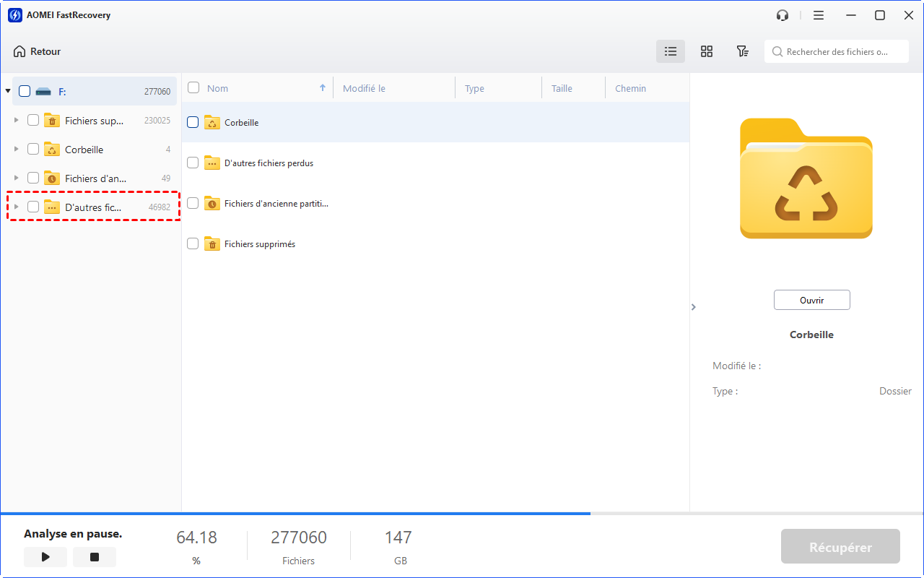
Task: Switch to list view icon
Action: click(671, 51)
